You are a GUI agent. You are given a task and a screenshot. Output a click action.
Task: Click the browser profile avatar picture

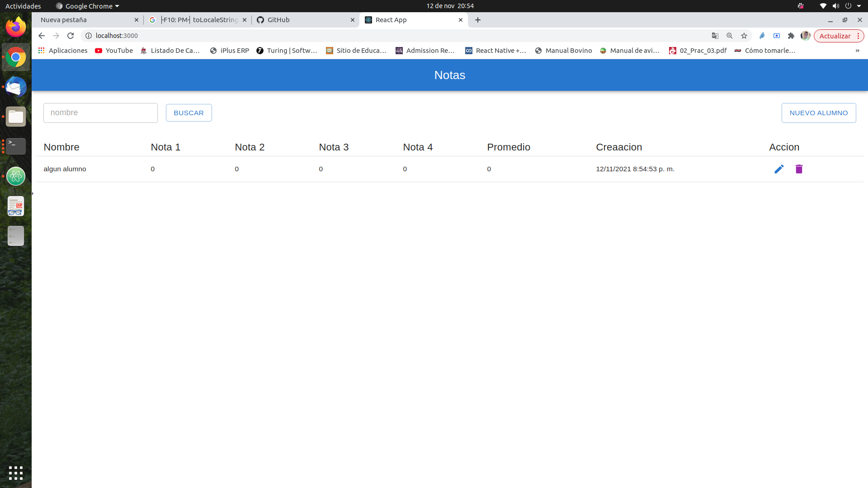pos(806,36)
